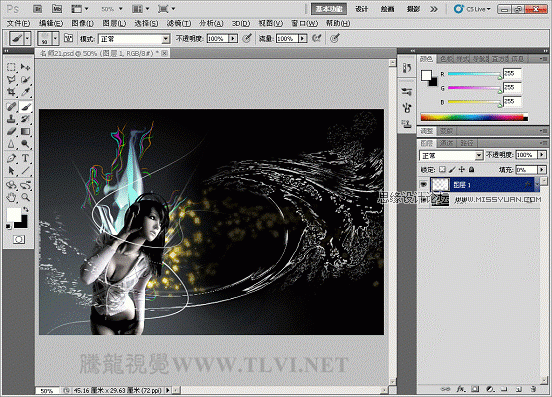Select the Hand tool

[x=11, y=197]
